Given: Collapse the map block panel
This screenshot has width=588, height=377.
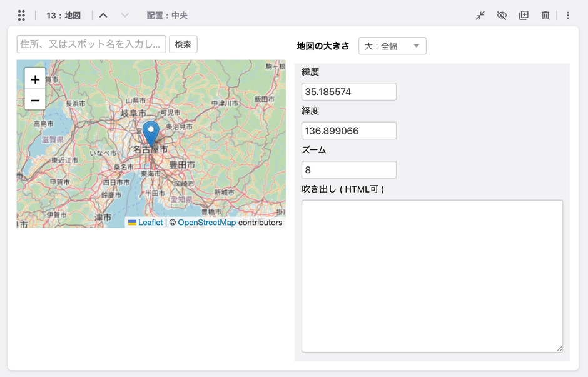Looking at the screenshot, I should coord(480,15).
